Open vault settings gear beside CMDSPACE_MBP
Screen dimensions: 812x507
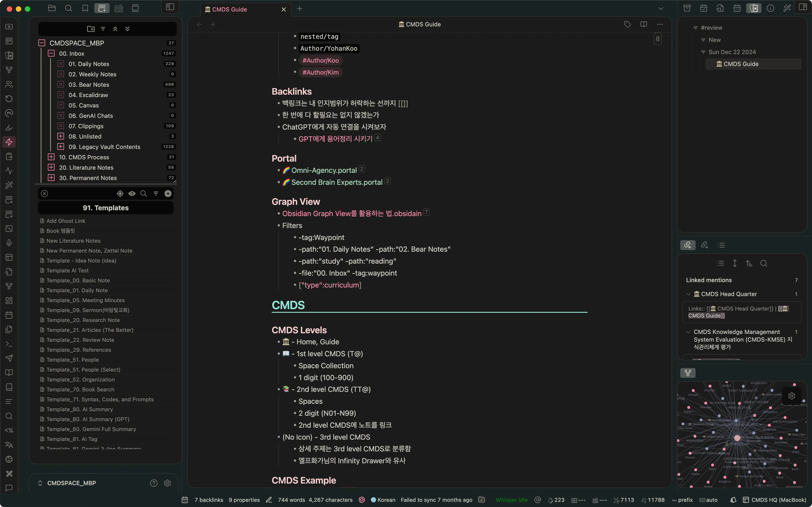point(167,483)
